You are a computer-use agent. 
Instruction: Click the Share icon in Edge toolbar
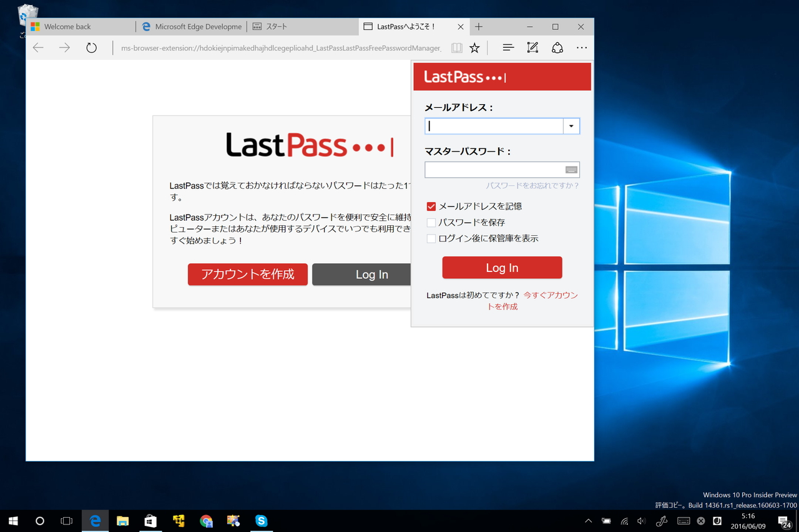[557, 47]
